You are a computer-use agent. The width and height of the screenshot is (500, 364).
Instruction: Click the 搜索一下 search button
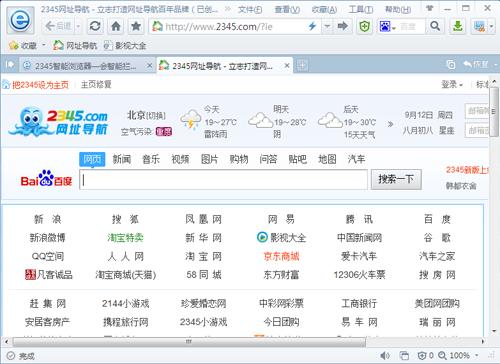(396, 180)
